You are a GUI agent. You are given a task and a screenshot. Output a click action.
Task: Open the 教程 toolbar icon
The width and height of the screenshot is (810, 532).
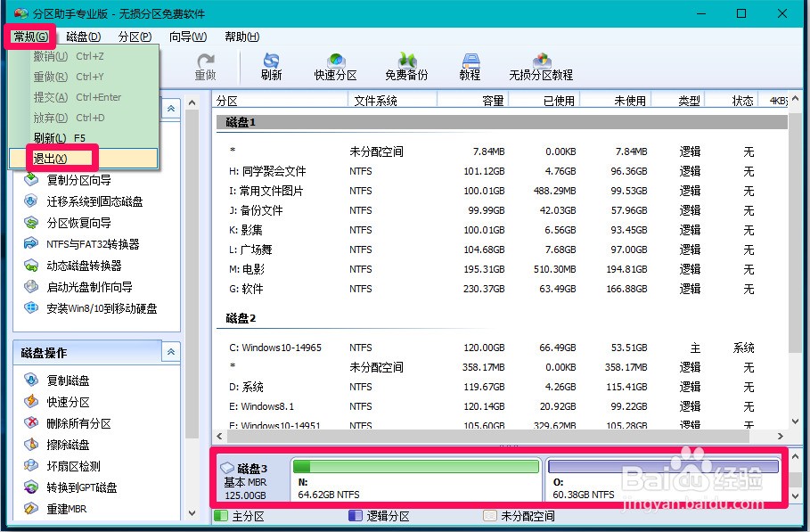point(470,64)
